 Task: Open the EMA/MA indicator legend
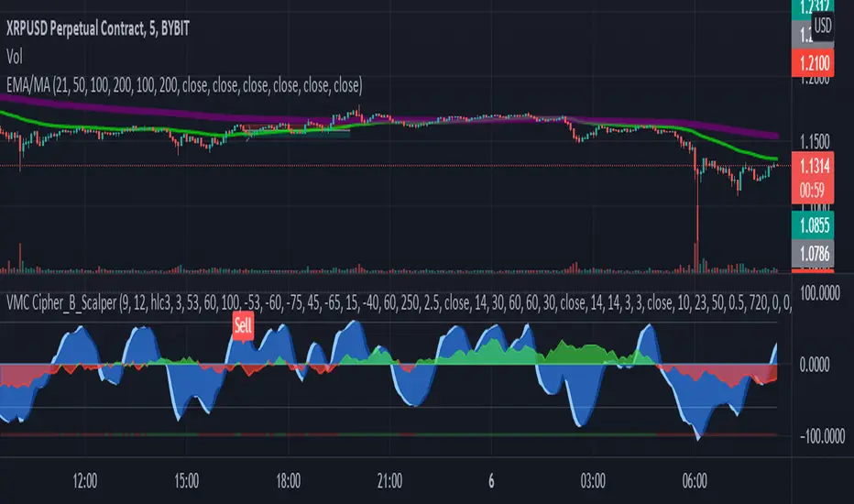click(x=184, y=85)
